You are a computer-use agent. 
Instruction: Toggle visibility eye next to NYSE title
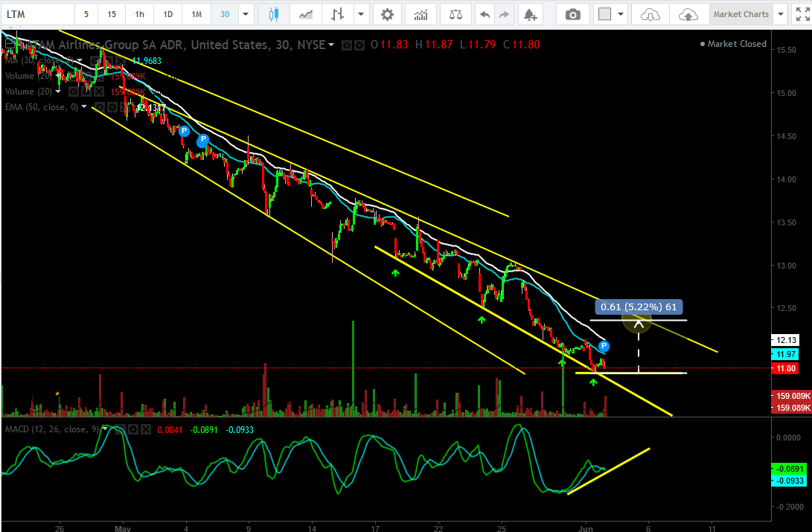[x=347, y=45]
